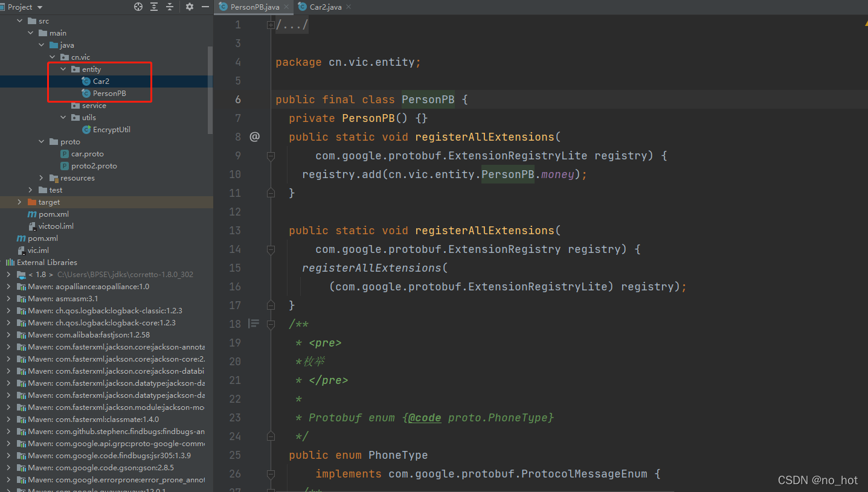The width and height of the screenshot is (868, 492).
Task: Collapse the code block at line 9
Action: pyautogui.click(x=271, y=156)
